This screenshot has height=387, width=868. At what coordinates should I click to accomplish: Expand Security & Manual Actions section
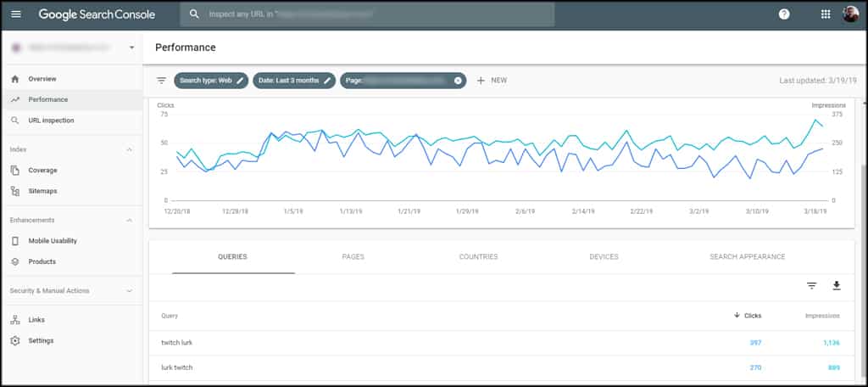[130, 290]
